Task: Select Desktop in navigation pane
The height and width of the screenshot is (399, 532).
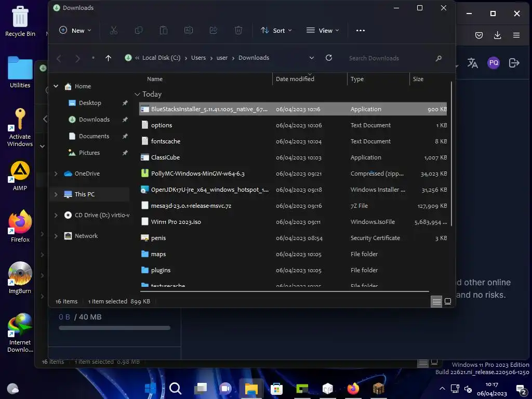Action: pyautogui.click(x=90, y=102)
